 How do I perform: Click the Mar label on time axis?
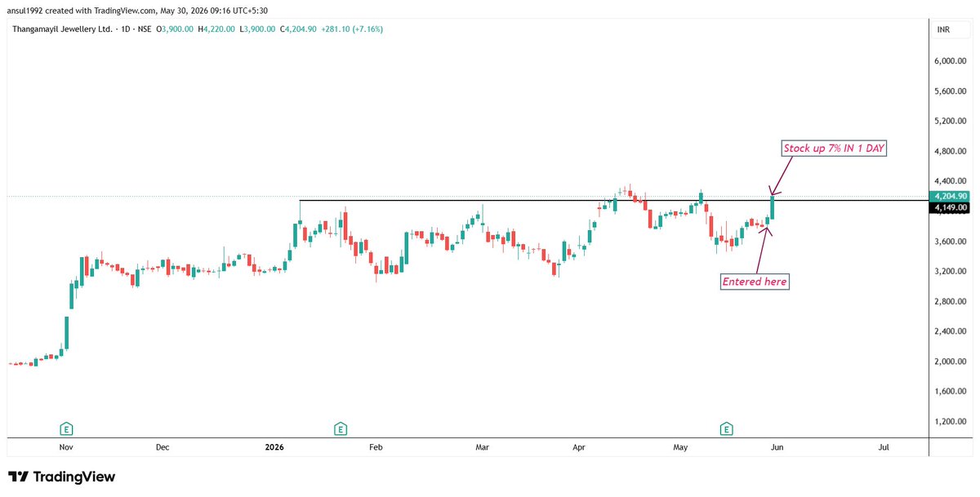(x=483, y=447)
